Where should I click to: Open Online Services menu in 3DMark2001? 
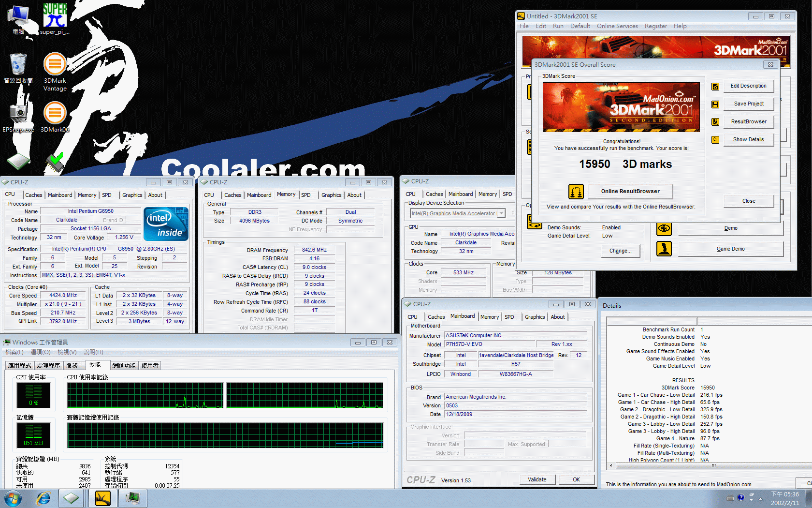(x=617, y=26)
